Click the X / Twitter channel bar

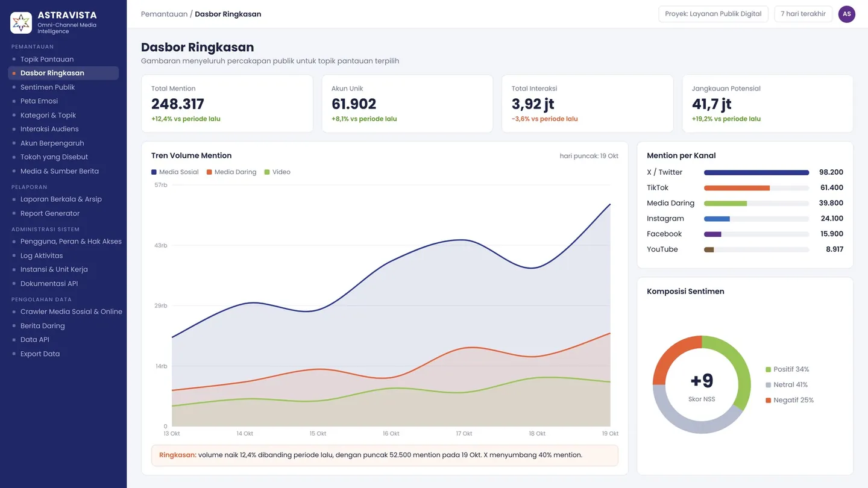(x=756, y=172)
